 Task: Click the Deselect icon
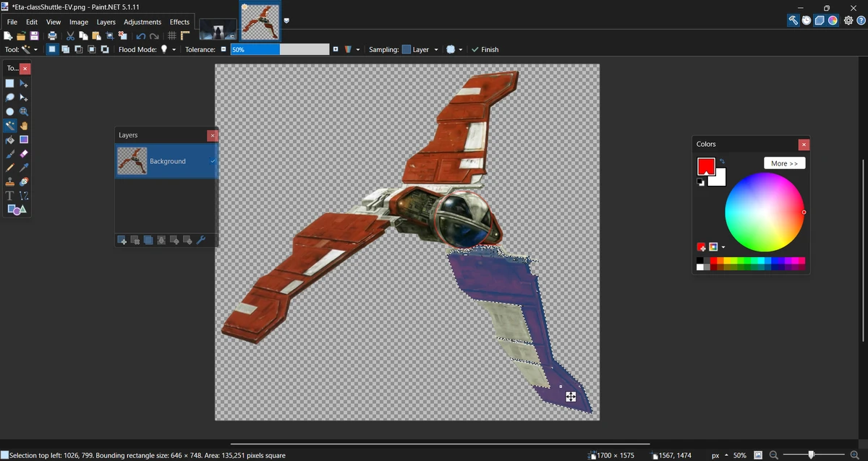tap(123, 35)
